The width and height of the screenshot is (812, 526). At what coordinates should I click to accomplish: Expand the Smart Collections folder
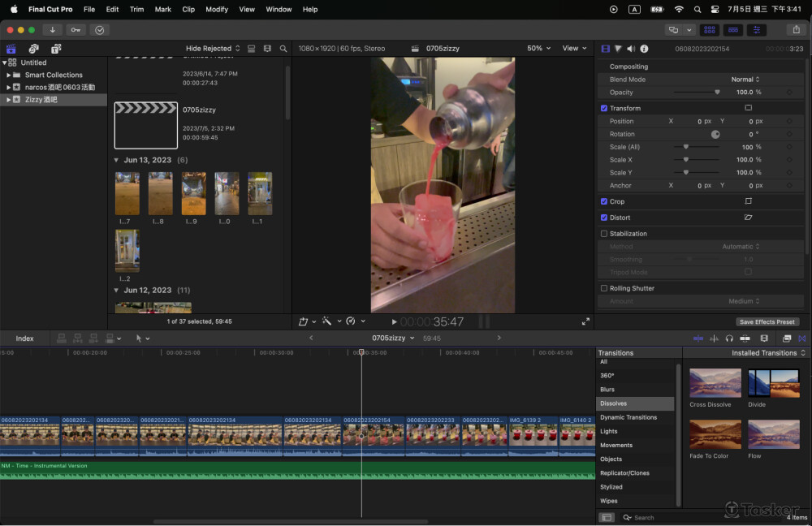pyautogui.click(x=8, y=75)
